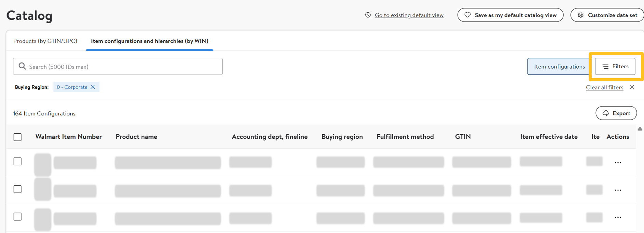Click the heart icon in save default button
This screenshot has width=644, height=233.
point(467,15)
